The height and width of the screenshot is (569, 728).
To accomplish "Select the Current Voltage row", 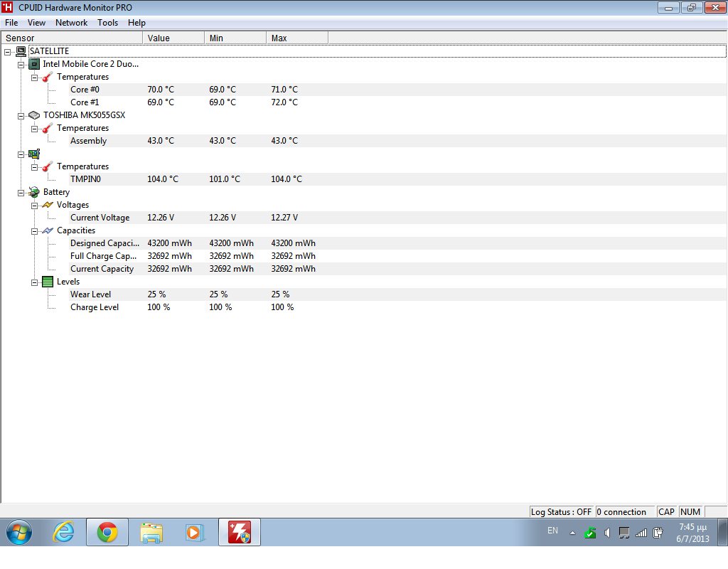I will tap(397, 218).
